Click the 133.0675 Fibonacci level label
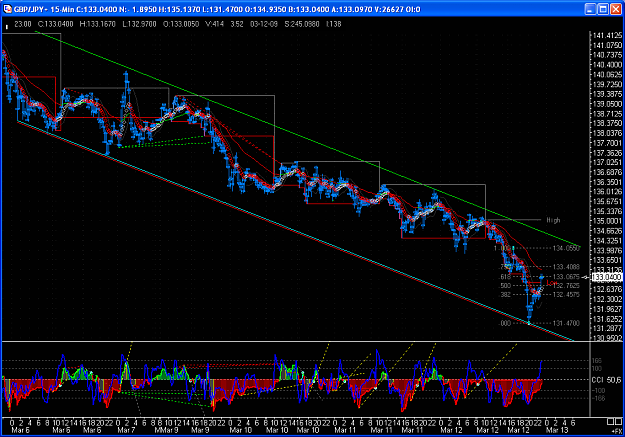625x437 pixels. [x=566, y=277]
